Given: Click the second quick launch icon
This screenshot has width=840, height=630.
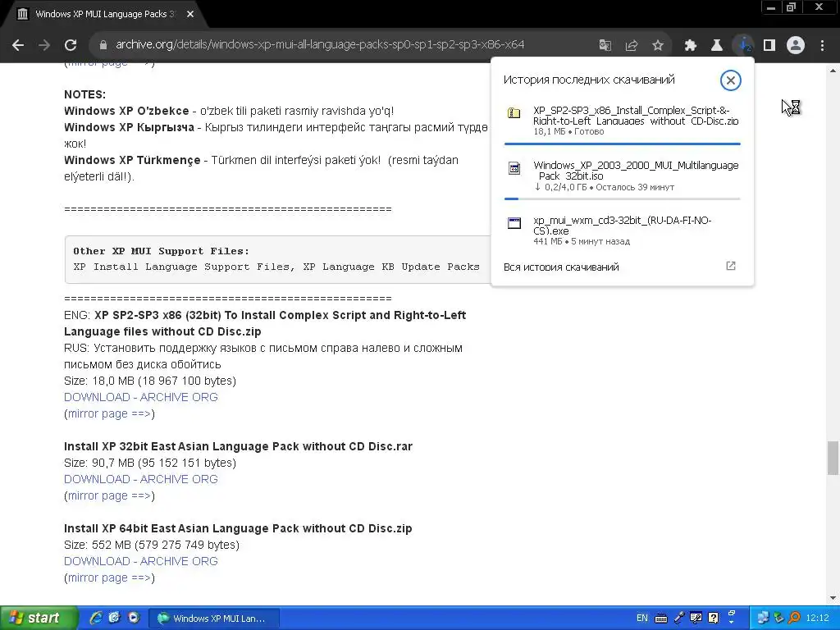Looking at the screenshot, I should tap(114, 618).
